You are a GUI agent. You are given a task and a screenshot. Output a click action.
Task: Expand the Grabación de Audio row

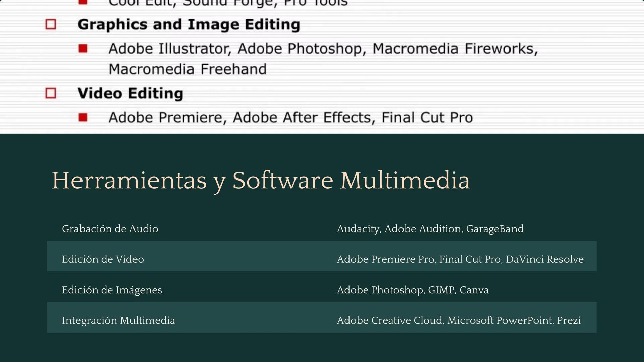[x=110, y=229]
